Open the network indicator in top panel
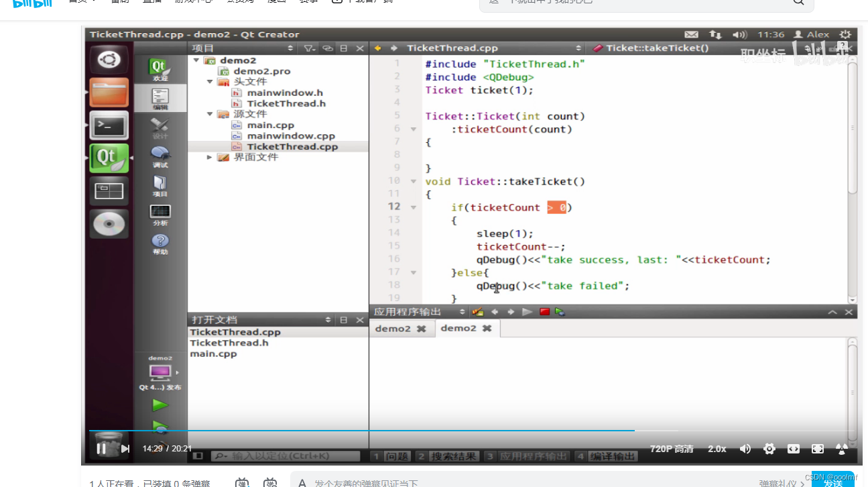 click(715, 34)
